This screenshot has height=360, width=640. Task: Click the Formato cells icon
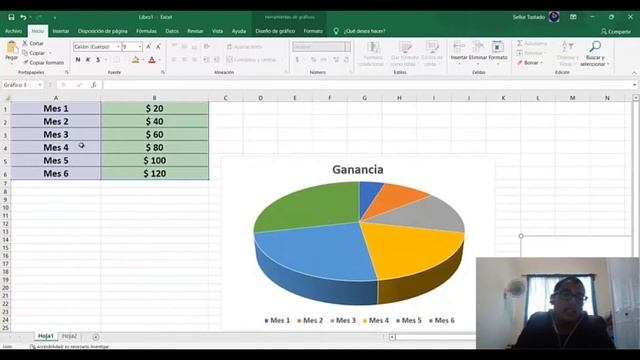[498, 47]
